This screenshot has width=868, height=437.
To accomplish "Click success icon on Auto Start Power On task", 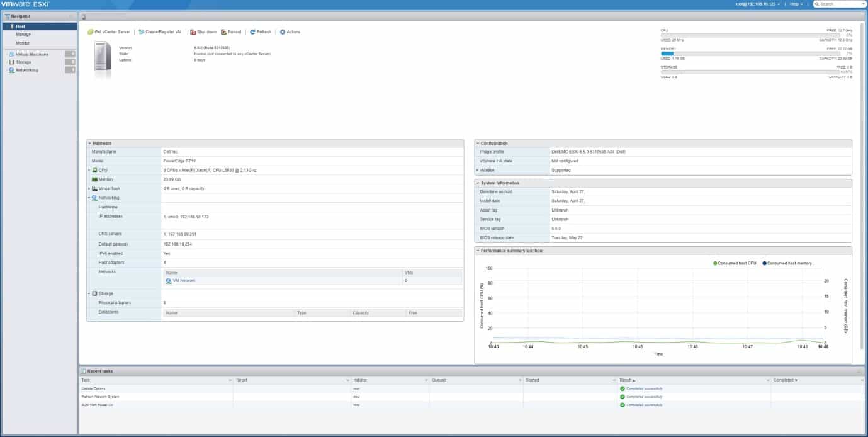I will pyautogui.click(x=623, y=405).
